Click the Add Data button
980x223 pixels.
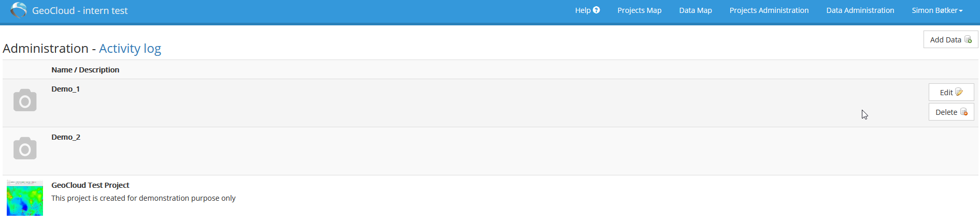(950, 39)
